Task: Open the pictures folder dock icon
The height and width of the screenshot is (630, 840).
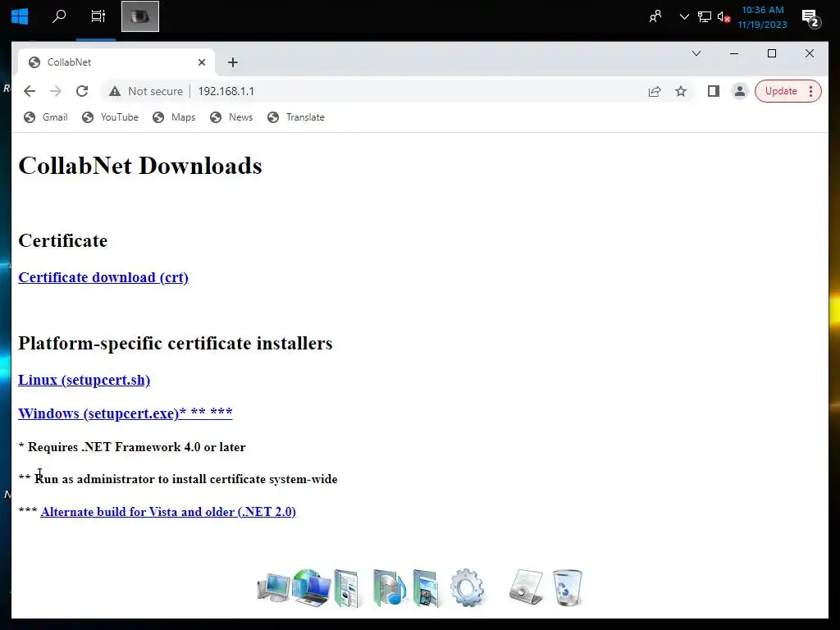Action: 427,588
